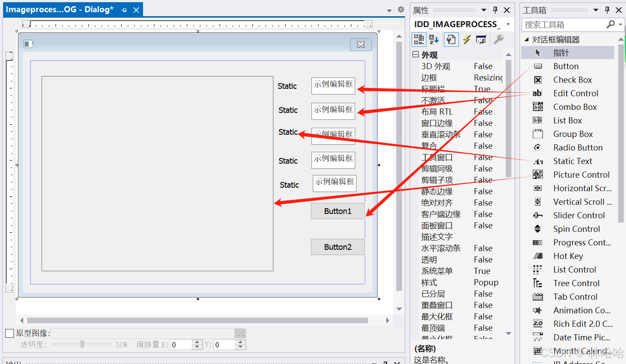
Task: Select the Picture Control tool
Action: tap(581, 174)
